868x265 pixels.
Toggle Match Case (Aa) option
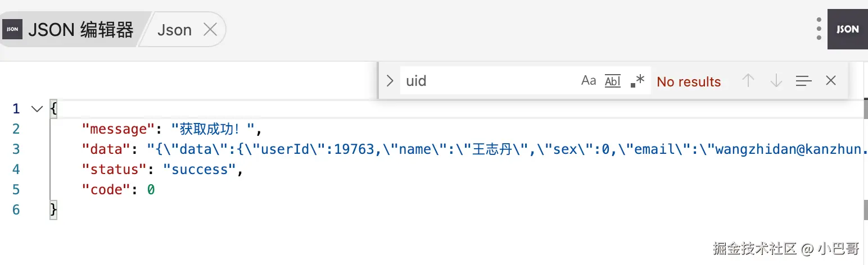589,81
